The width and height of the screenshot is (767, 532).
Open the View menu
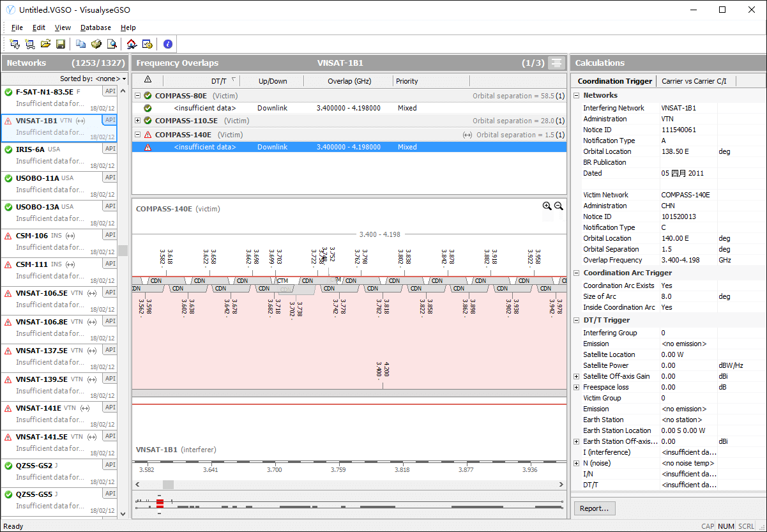(x=63, y=27)
